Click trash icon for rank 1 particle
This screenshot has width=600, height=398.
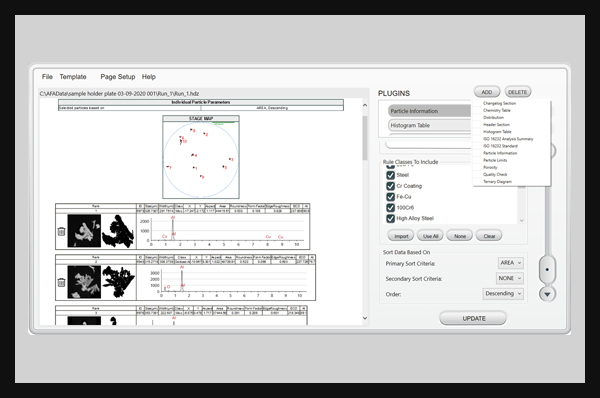(61, 231)
